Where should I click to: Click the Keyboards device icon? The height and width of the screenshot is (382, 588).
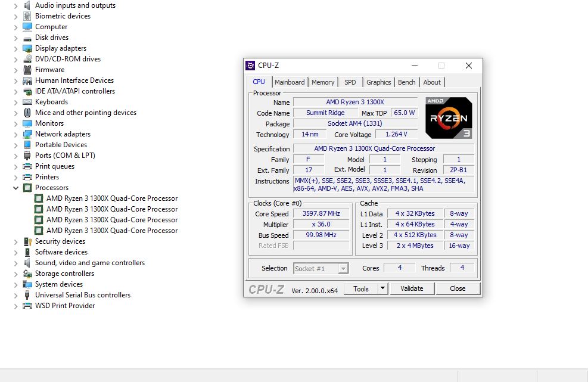(27, 102)
